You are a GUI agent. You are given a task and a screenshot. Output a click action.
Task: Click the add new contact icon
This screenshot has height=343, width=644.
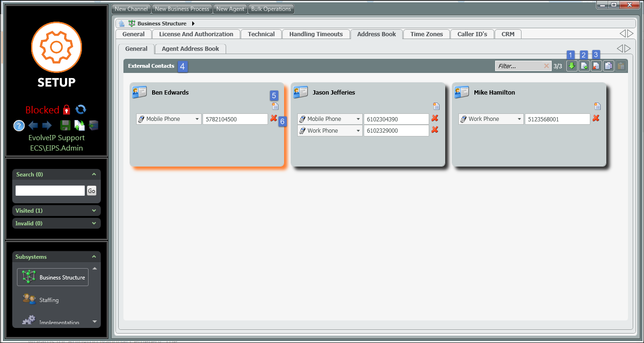pos(584,66)
